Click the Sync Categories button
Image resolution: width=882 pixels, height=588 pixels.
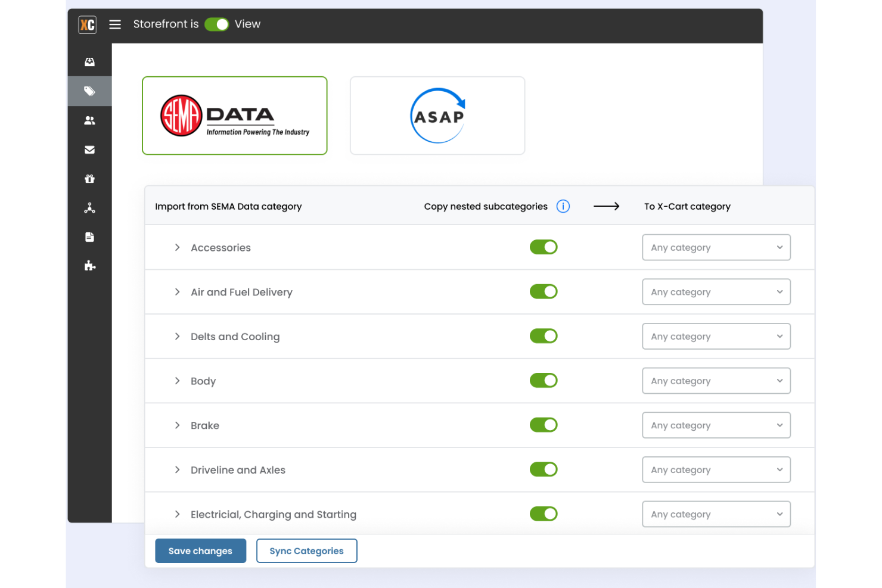[x=306, y=550]
